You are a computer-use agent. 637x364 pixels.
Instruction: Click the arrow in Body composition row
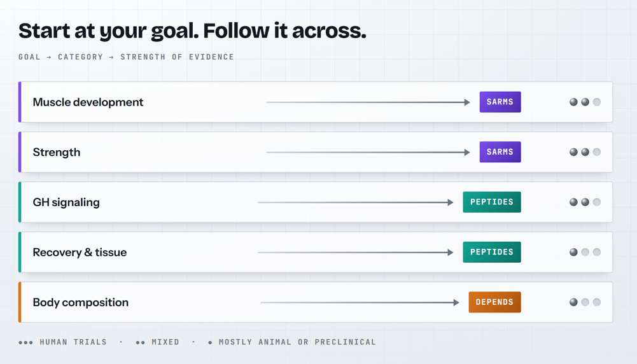[x=360, y=302]
